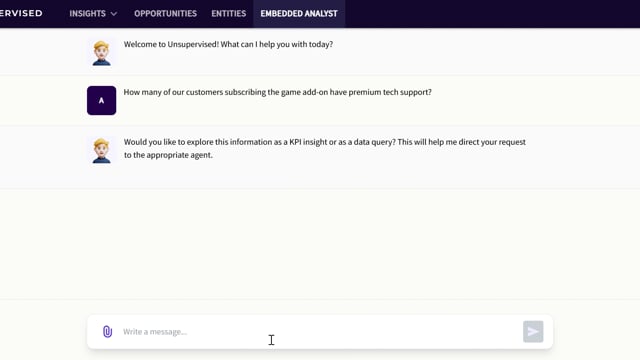The height and width of the screenshot is (360, 640).
Task: Open the Entities tab
Action: coord(229,13)
